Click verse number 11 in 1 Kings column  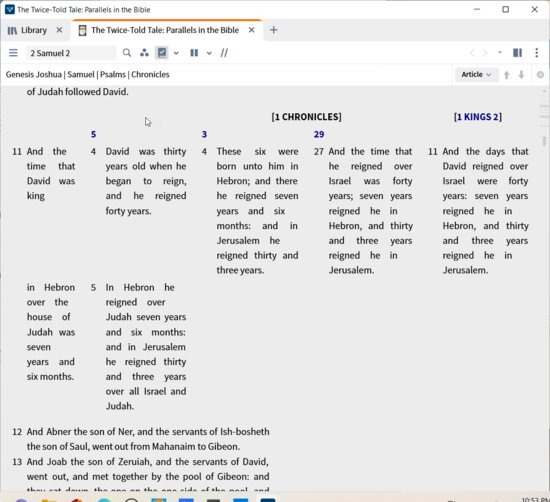[x=432, y=152]
